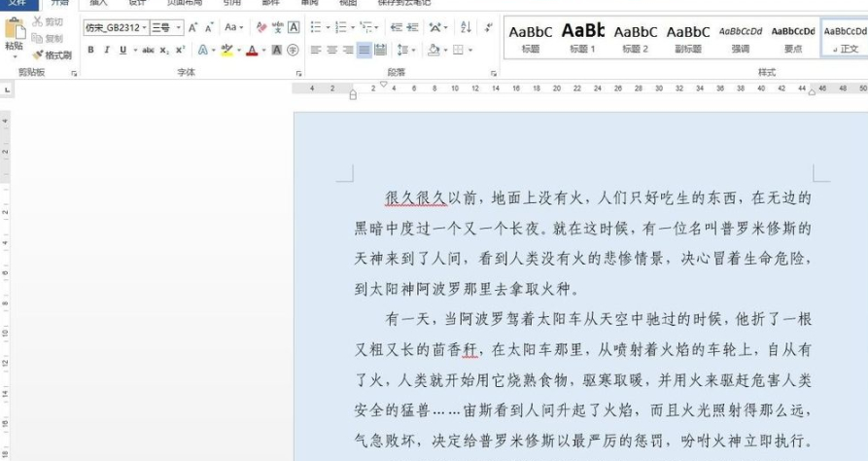Screen dimensions: 868x461
Task: Open the font size box 三号
Action: (166, 27)
